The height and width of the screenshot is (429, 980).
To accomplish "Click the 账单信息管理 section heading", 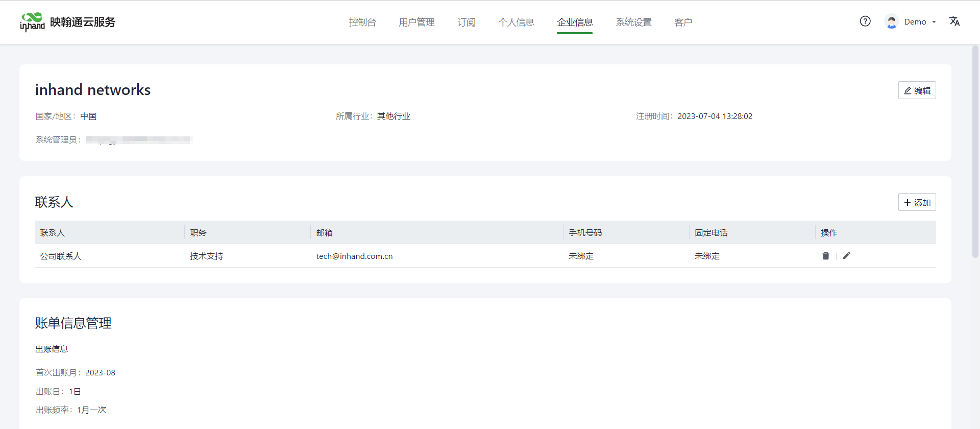I will [x=73, y=323].
